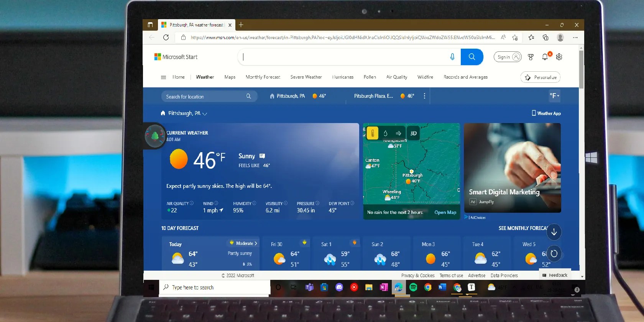Viewport: 644px width, 322px height.
Task: Select the temperature map layer icon
Action: click(x=373, y=133)
